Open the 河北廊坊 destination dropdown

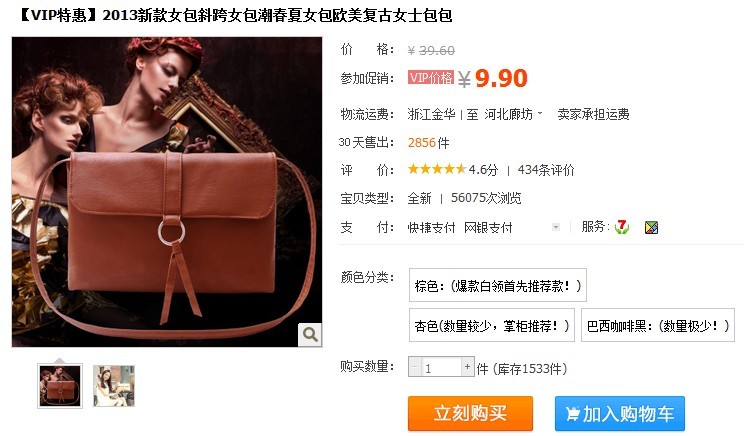513,114
